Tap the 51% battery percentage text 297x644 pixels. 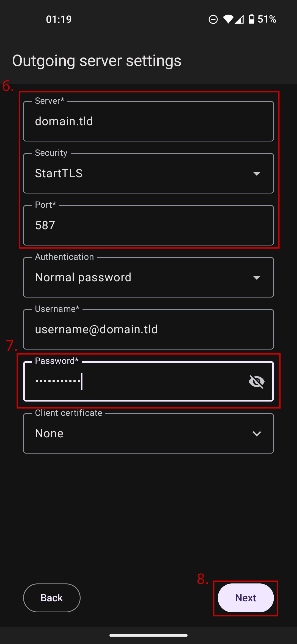coord(267,19)
